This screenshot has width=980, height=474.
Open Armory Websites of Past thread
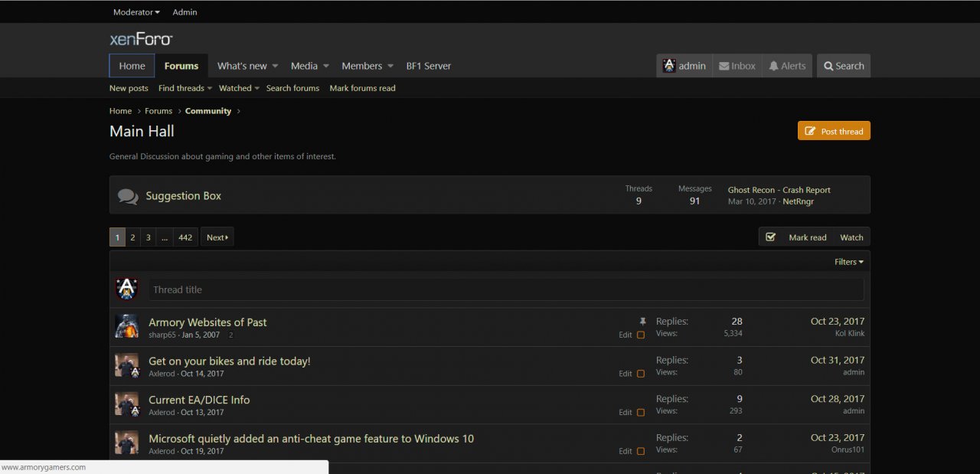coord(207,322)
